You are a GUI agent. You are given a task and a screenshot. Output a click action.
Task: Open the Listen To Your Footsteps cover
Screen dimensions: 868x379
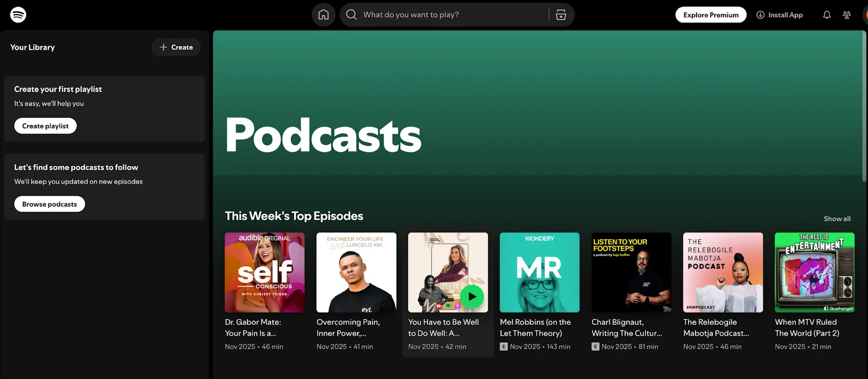point(631,272)
